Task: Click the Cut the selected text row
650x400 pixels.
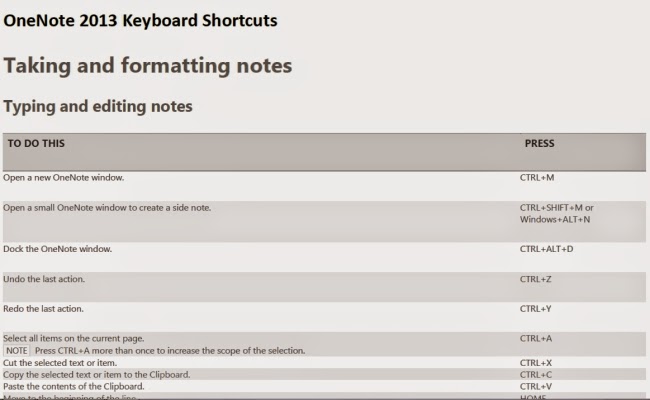Action: point(324,363)
